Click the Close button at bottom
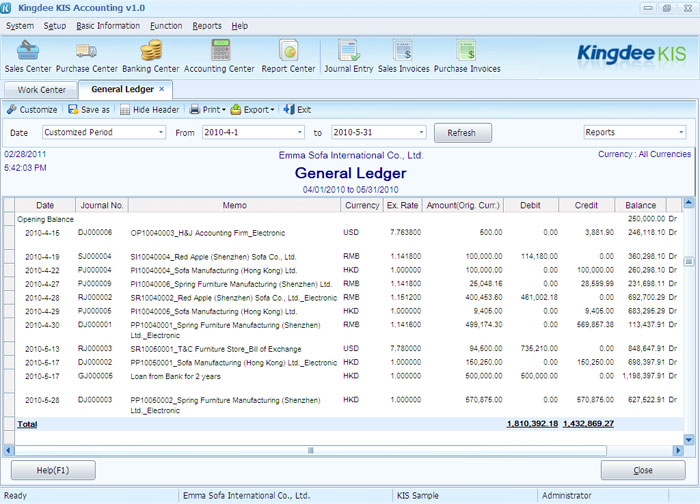 click(643, 470)
